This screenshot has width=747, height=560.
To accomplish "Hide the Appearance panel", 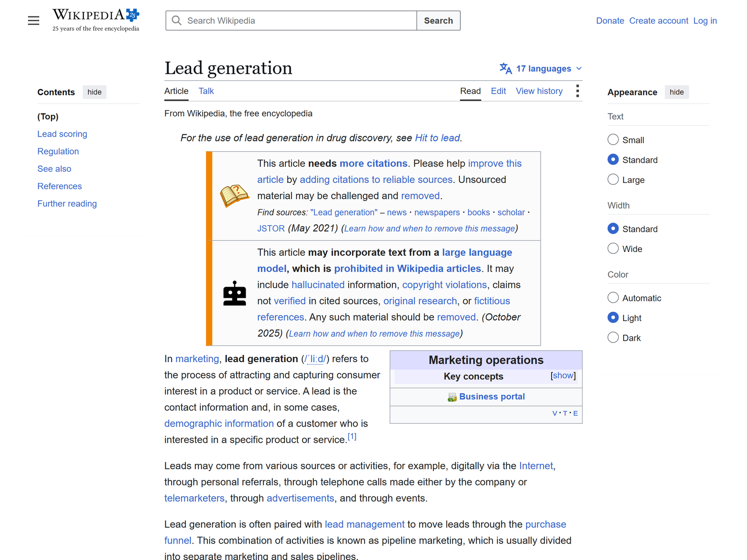I will pos(677,92).
